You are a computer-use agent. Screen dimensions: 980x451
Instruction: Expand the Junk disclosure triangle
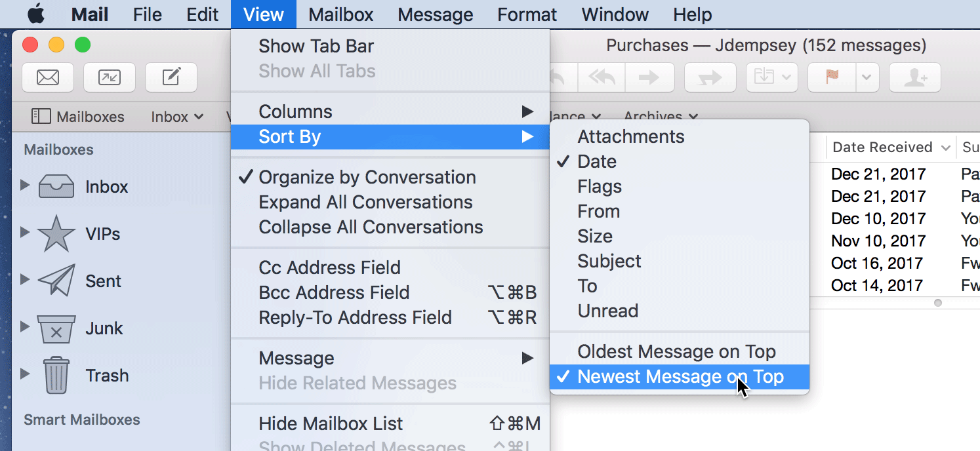(x=25, y=326)
